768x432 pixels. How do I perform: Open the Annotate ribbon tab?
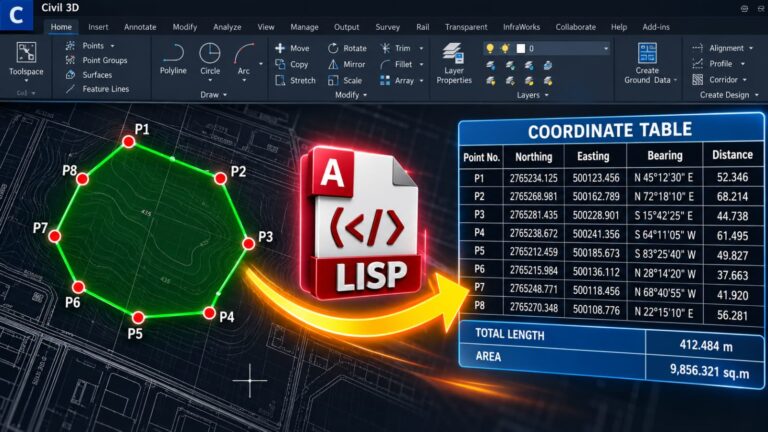pyautogui.click(x=140, y=27)
